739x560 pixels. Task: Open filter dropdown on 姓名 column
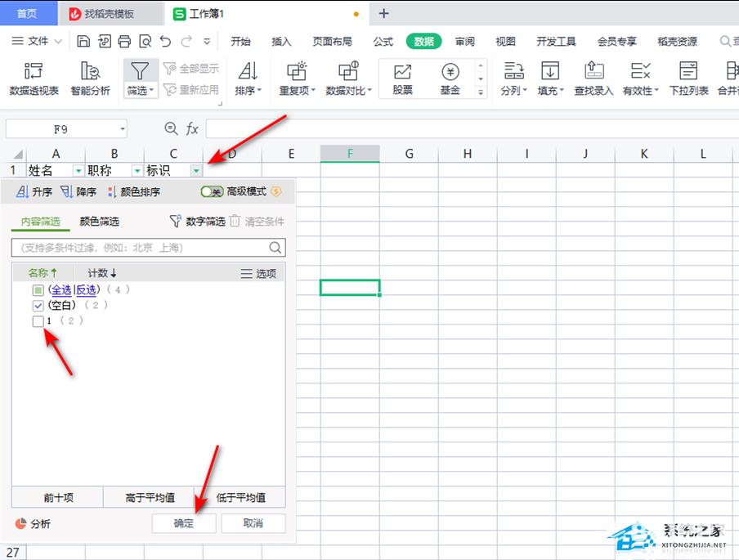pos(78,170)
